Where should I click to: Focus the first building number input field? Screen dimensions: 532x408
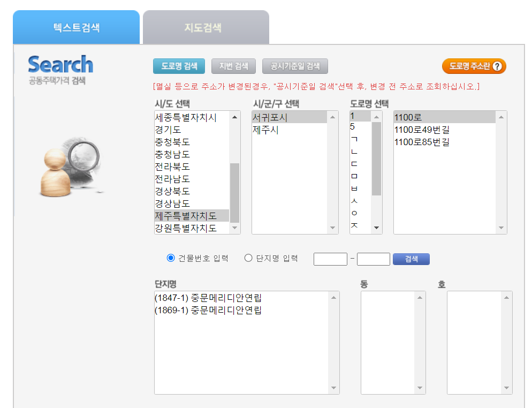click(330, 259)
